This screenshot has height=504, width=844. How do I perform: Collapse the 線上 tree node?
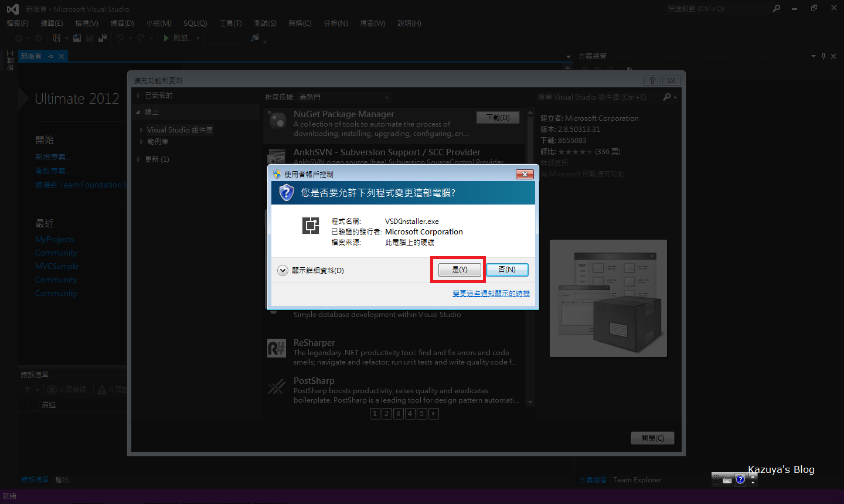(139, 111)
